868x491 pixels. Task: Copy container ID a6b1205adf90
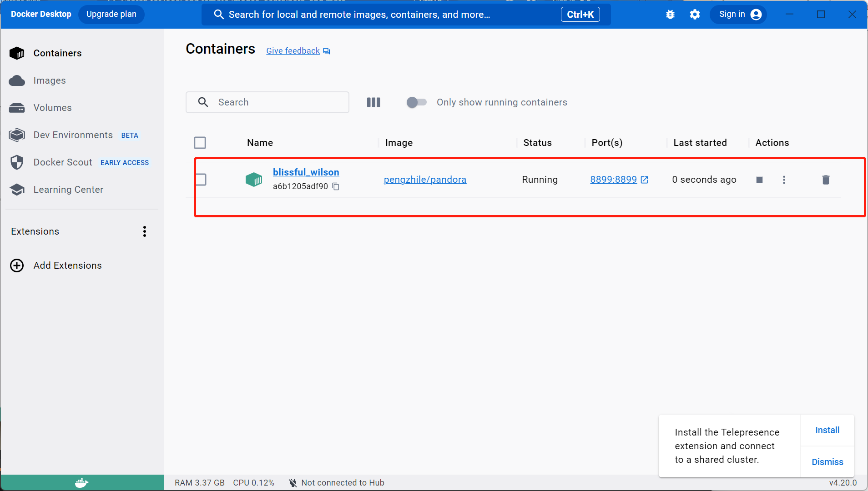(336, 186)
